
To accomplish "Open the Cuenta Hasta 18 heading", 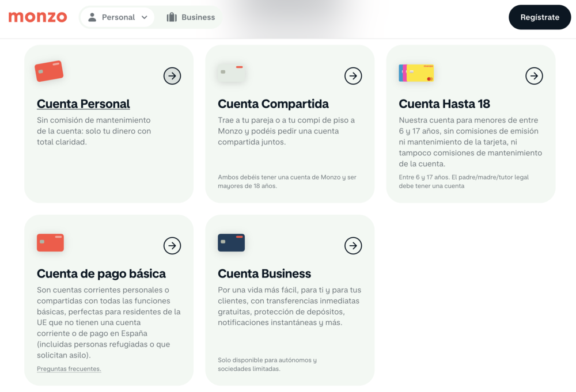I will [x=445, y=104].
